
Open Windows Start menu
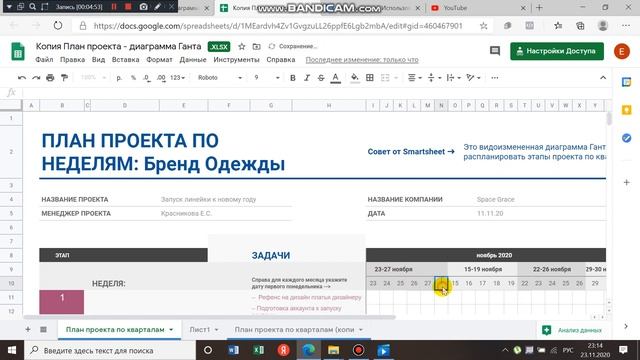click(12, 350)
